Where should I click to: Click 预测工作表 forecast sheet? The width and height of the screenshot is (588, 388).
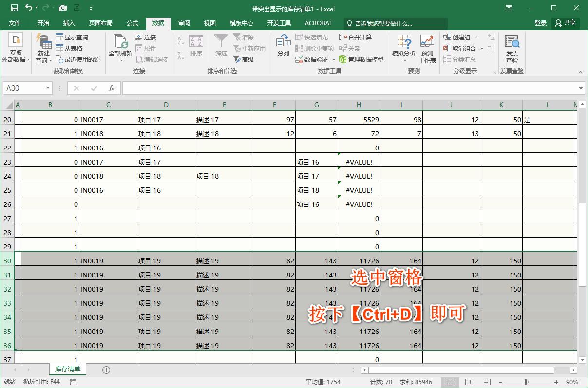click(x=427, y=49)
